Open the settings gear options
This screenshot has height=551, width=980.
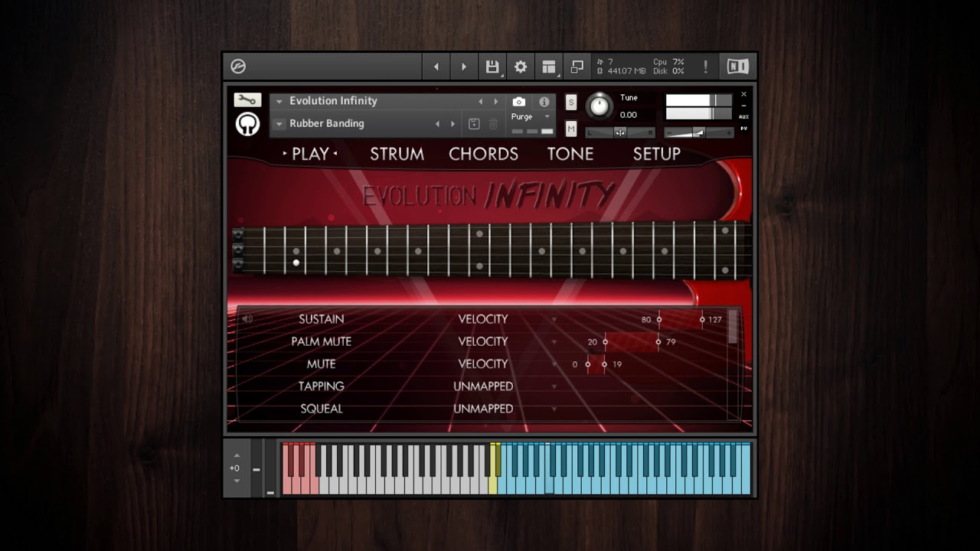click(521, 67)
